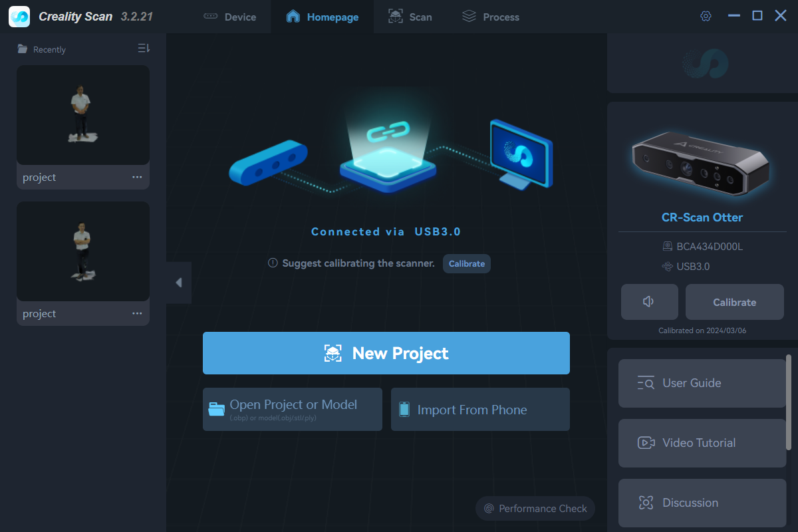Screen dimensions: 798x532
Task: Click the "project" name under the upper thumbnail
Action: pos(39,178)
